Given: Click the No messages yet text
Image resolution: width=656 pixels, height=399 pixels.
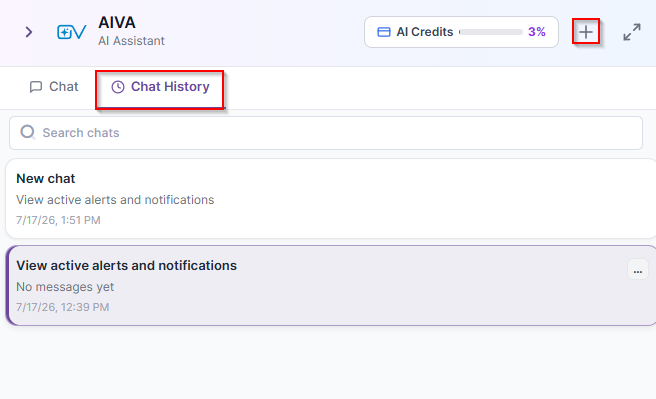Looking at the screenshot, I should coord(65,287).
